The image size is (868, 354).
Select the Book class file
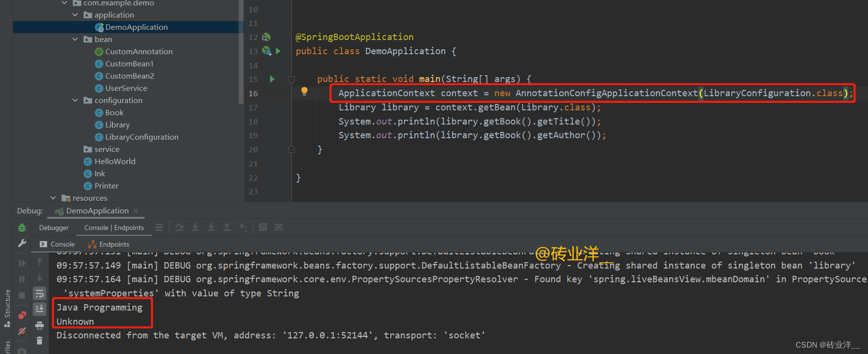point(109,113)
